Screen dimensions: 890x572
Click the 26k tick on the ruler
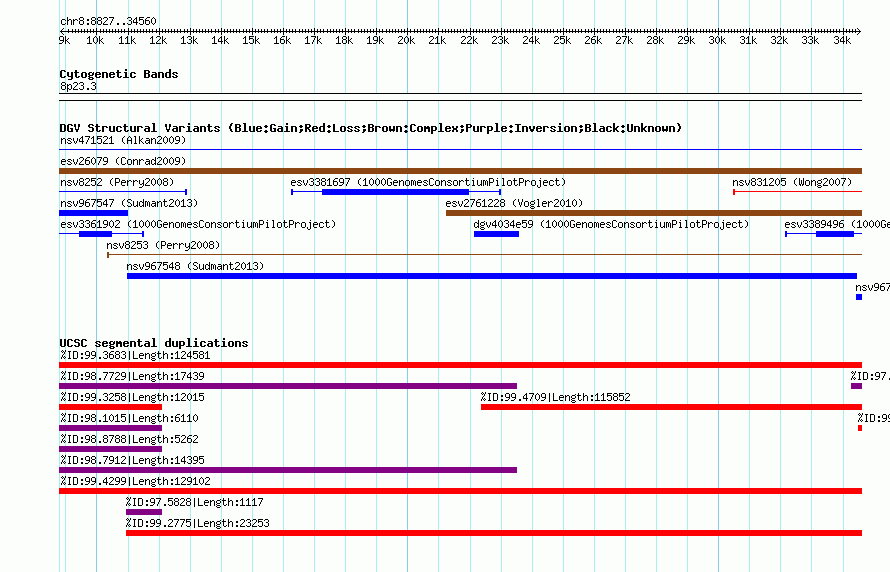(593, 40)
